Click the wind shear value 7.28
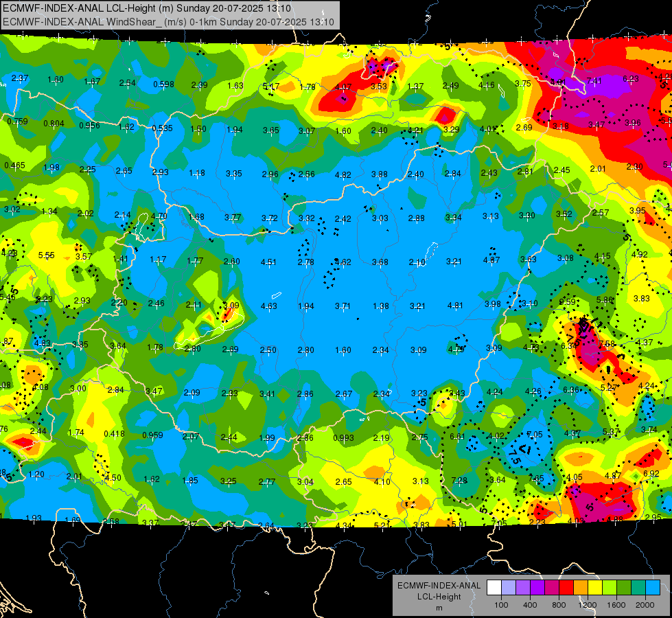 [459, 481]
